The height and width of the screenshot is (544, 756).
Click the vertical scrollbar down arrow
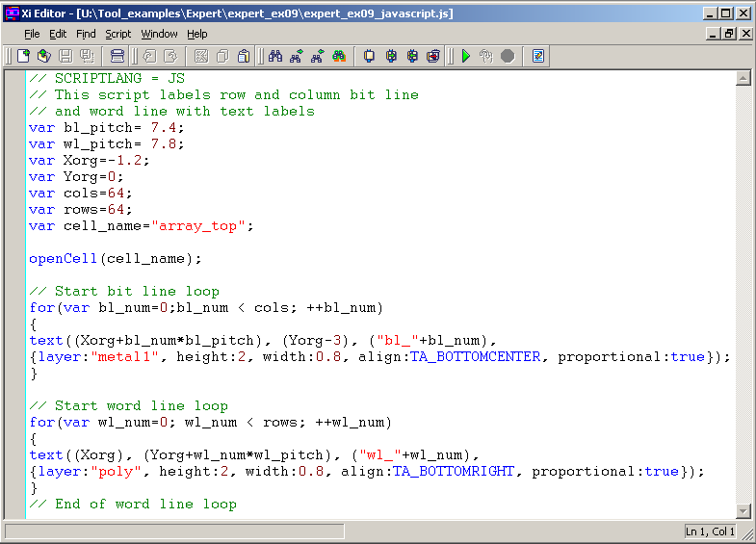coord(743,511)
